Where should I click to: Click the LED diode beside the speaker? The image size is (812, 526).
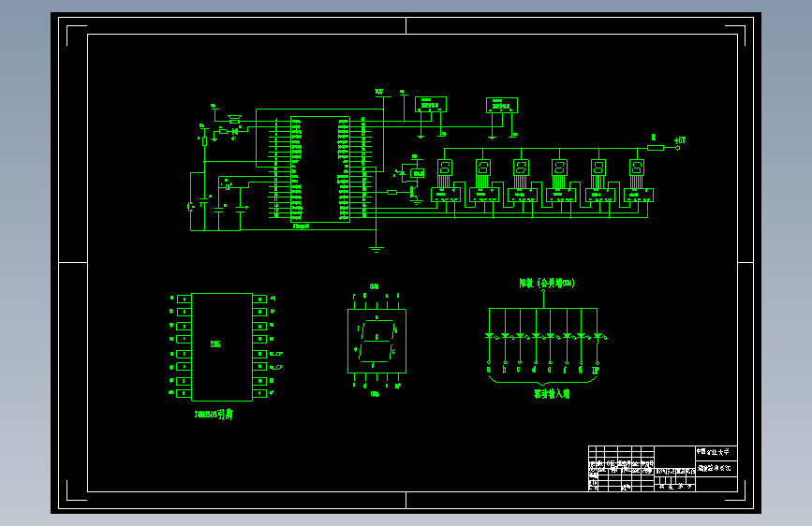(x=234, y=131)
